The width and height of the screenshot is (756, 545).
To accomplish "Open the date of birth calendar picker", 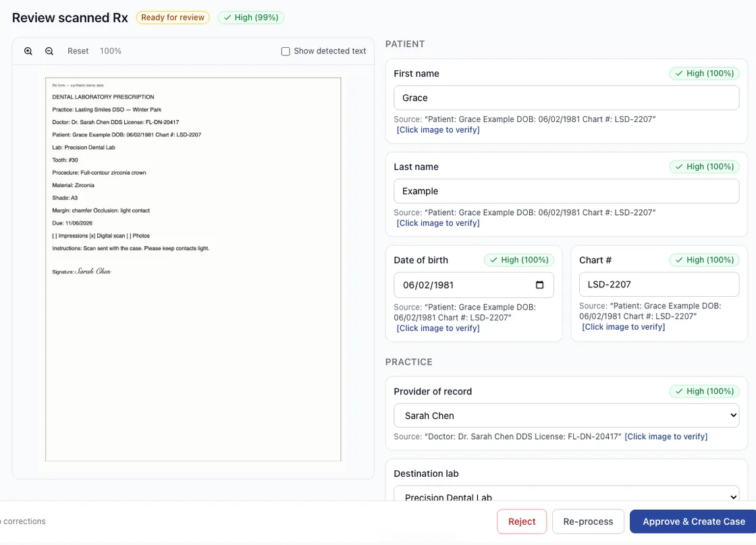I will coord(539,285).
